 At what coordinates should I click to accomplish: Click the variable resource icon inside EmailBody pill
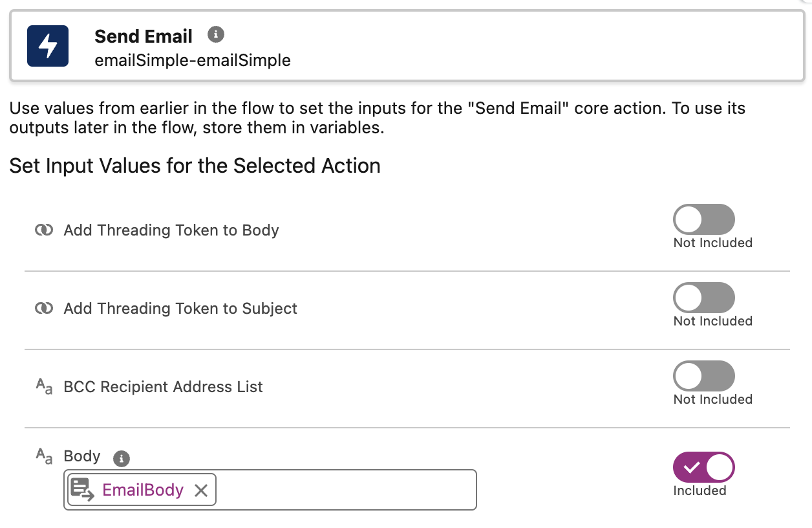[x=83, y=490]
